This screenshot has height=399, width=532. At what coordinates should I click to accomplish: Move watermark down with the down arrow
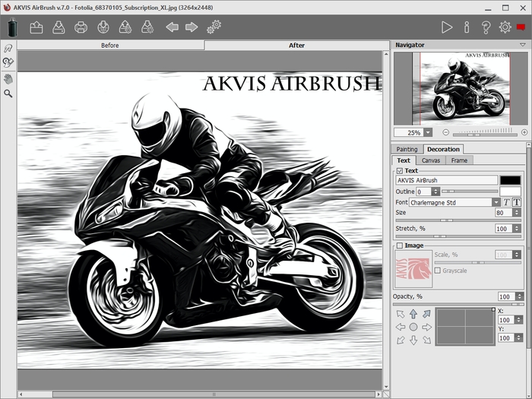413,340
